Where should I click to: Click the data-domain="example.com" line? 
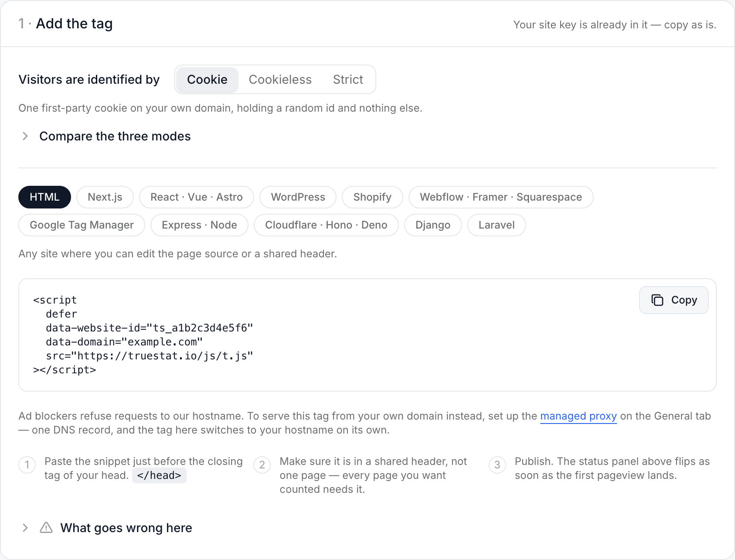[x=124, y=342]
